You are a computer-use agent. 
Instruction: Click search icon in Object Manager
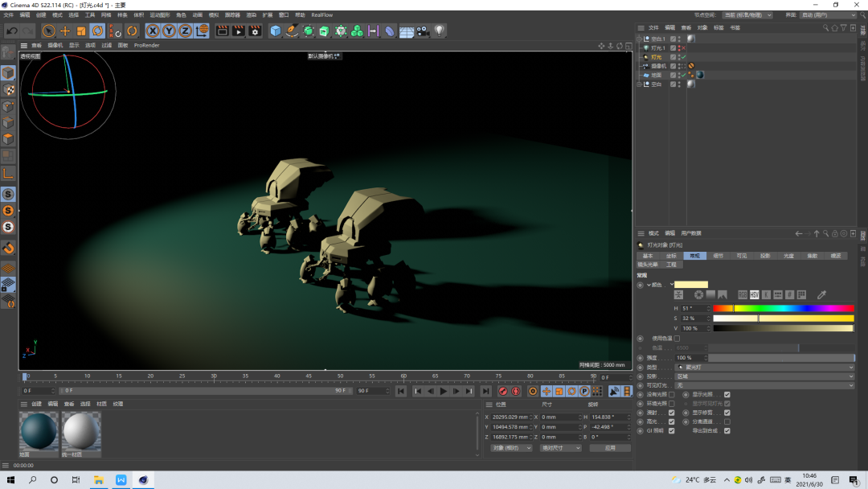click(x=825, y=27)
